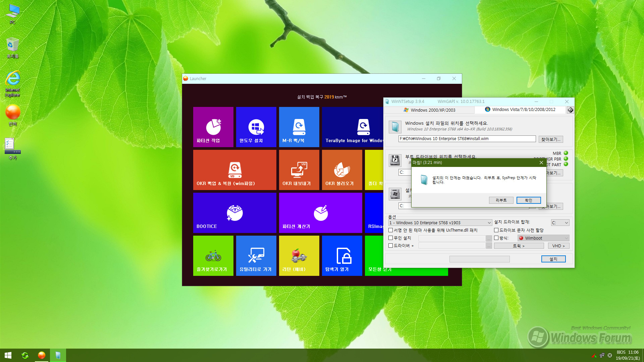
Task: Click the WinNTSetup install button
Action: [x=553, y=259]
